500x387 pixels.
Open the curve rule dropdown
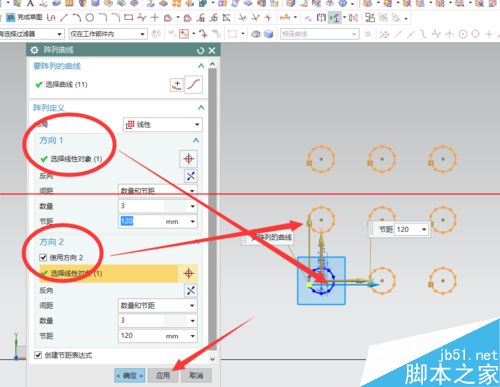point(319,34)
